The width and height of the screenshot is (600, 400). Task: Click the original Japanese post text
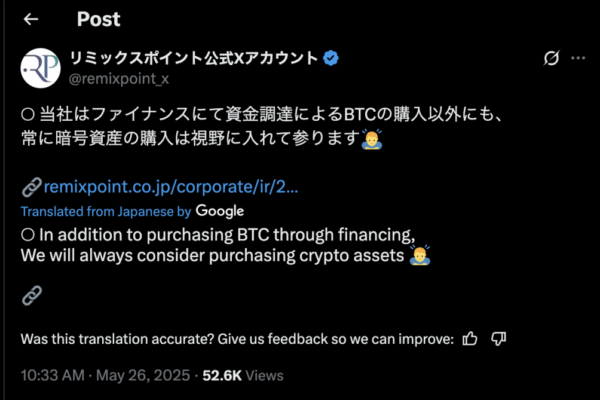click(x=262, y=127)
